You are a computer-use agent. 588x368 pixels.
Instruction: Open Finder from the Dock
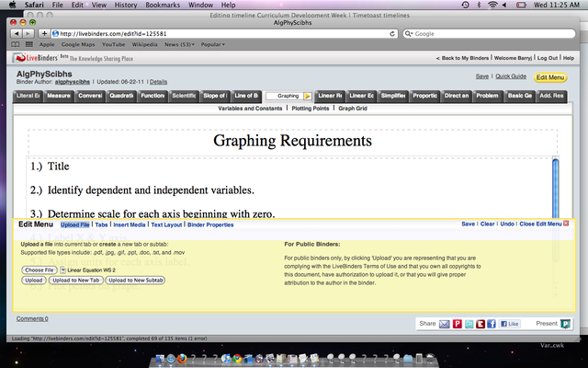pos(160,358)
